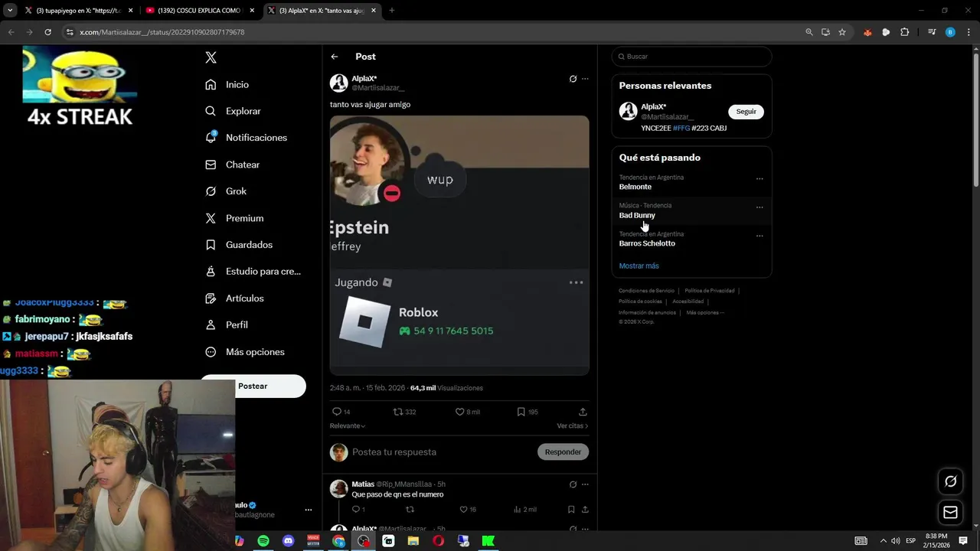980x551 pixels.
Task: Open the Bad Bunny trend
Action: tap(637, 215)
